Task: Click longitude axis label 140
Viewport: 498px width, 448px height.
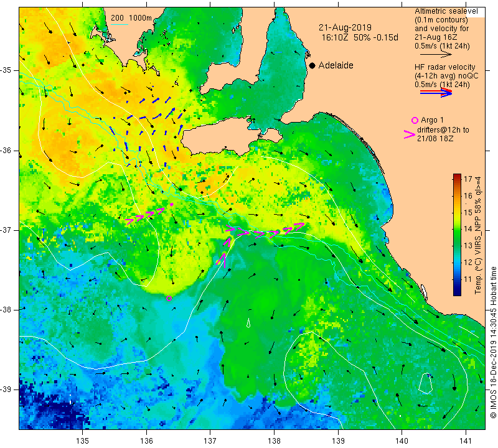Action: point(402,441)
